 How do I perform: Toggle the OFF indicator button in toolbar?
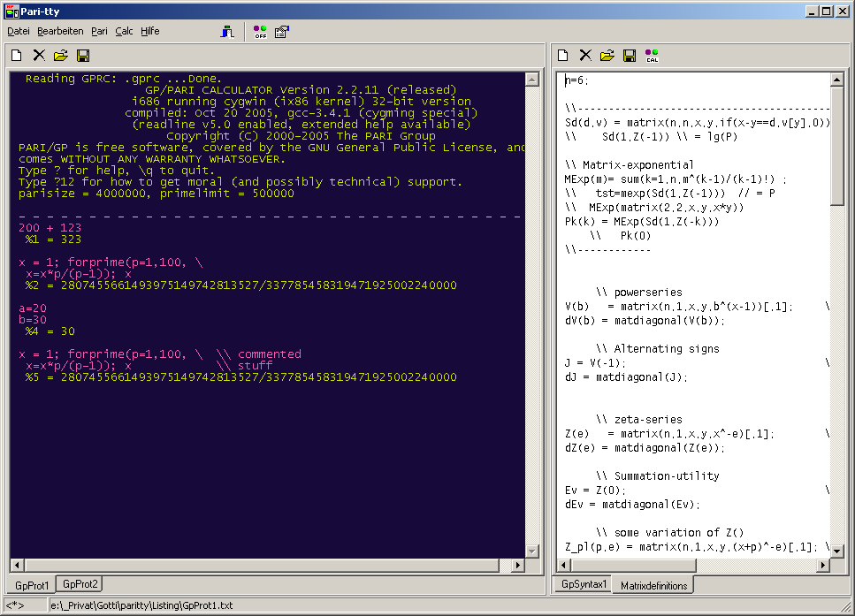pos(260,32)
